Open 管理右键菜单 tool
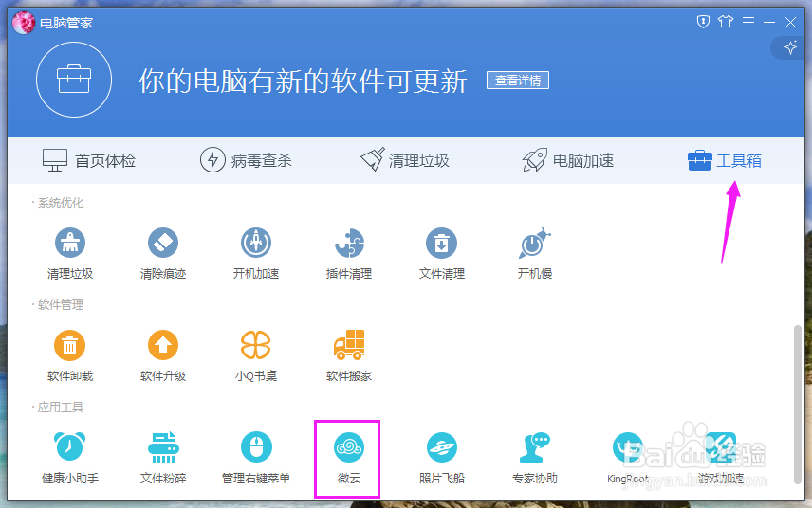Image resolution: width=812 pixels, height=508 pixels. (x=256, y=458)
